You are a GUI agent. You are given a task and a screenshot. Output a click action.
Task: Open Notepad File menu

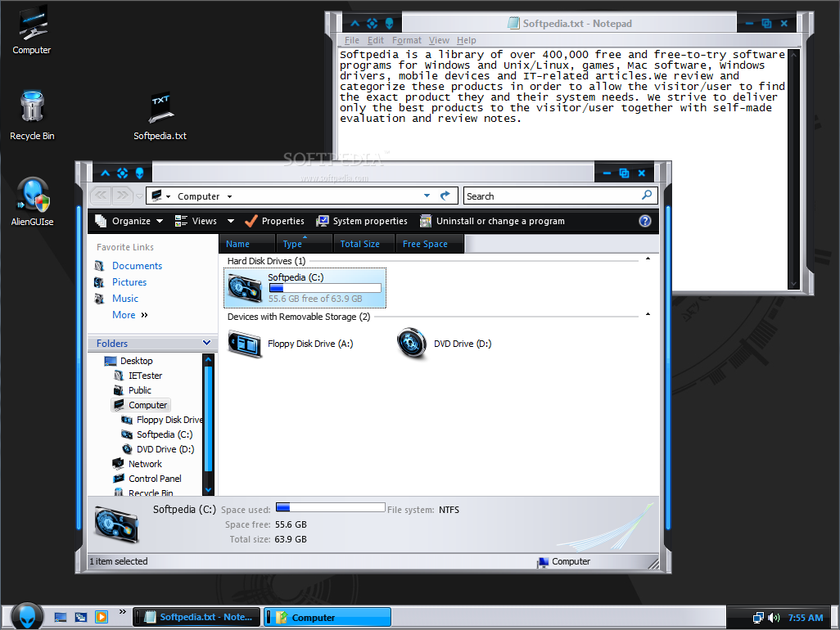tap(352, 40)
